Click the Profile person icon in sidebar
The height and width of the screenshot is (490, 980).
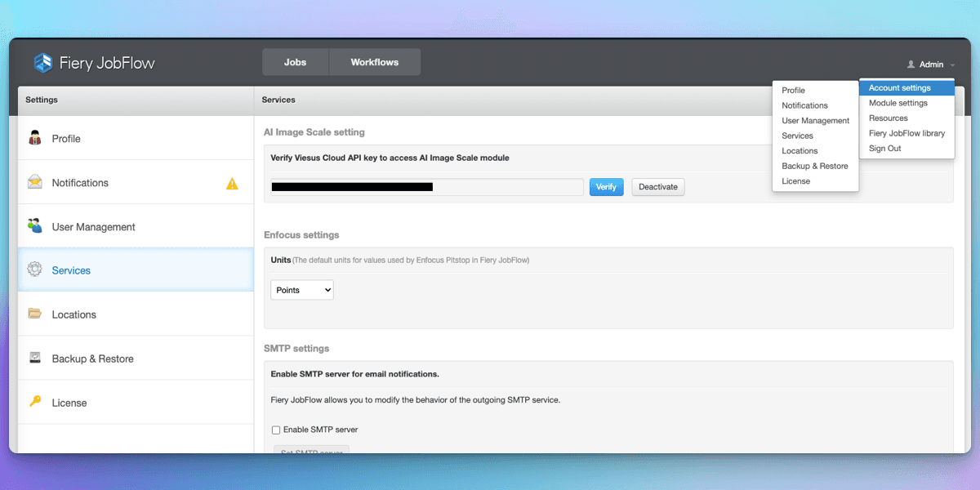click(34, 138)
